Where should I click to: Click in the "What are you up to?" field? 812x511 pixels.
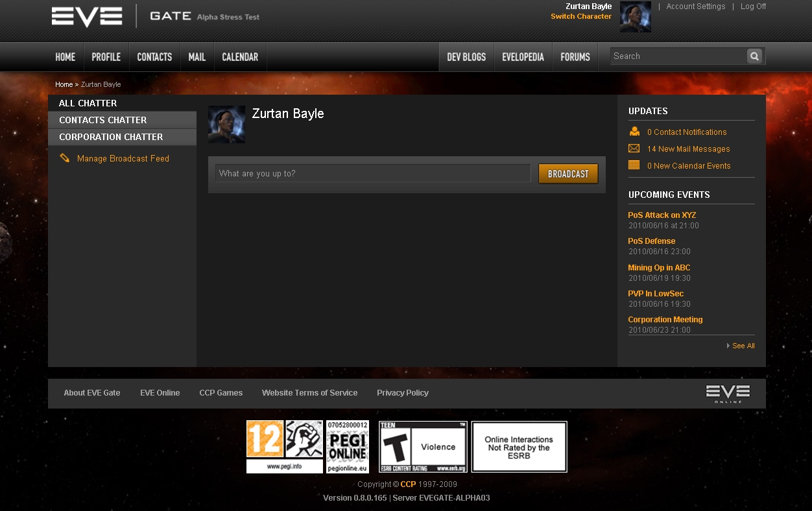pos(373,173)
